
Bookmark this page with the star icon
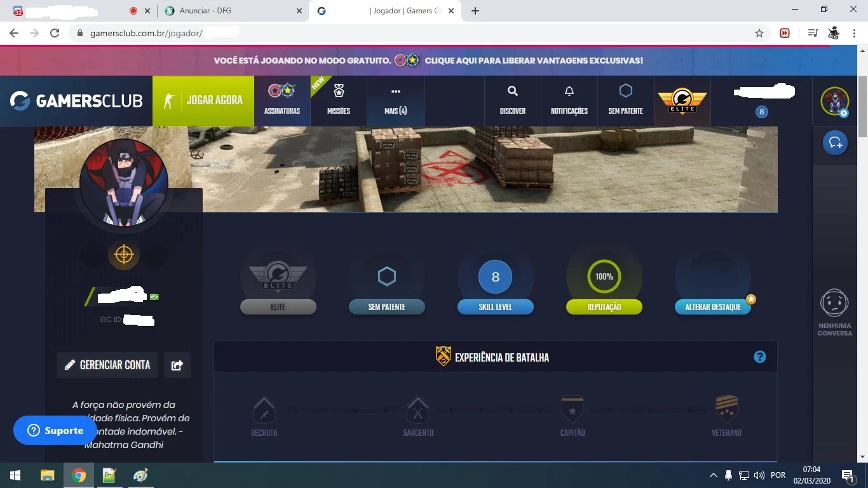759,33
